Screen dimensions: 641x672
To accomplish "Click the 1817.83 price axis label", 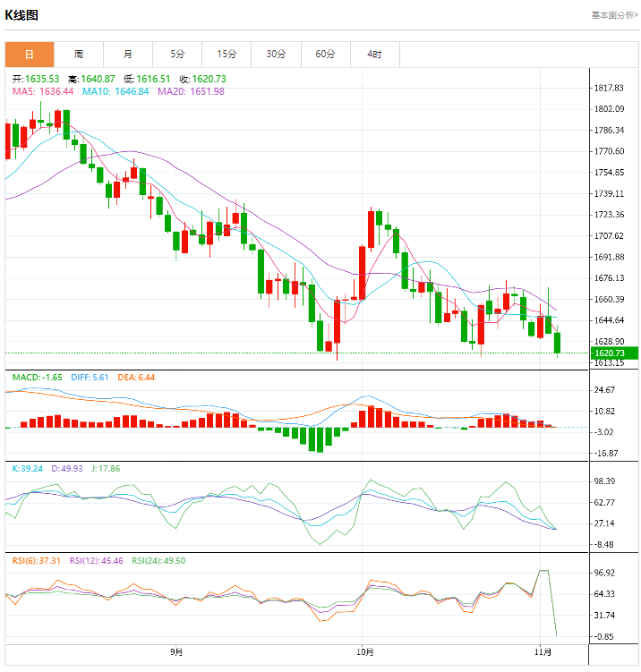I will click(609, 89).
